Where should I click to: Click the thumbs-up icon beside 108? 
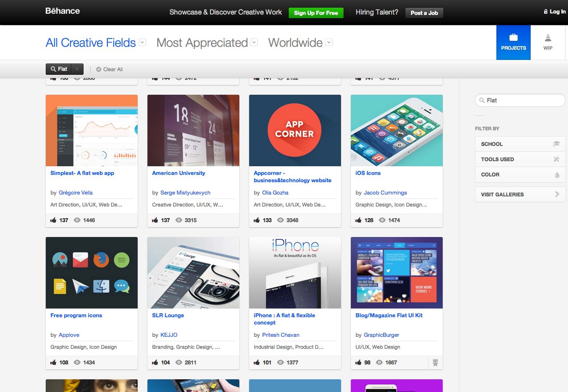53,362
